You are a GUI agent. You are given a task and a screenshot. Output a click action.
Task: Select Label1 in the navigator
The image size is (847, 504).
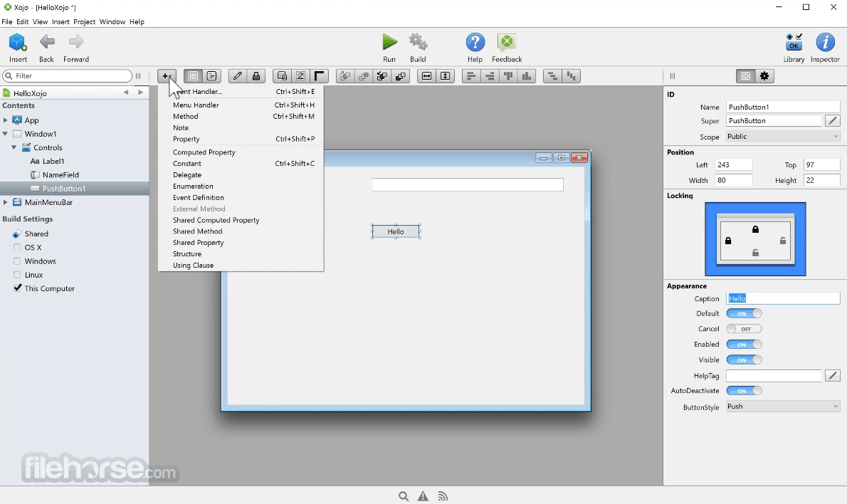click(x=53, y=161)
